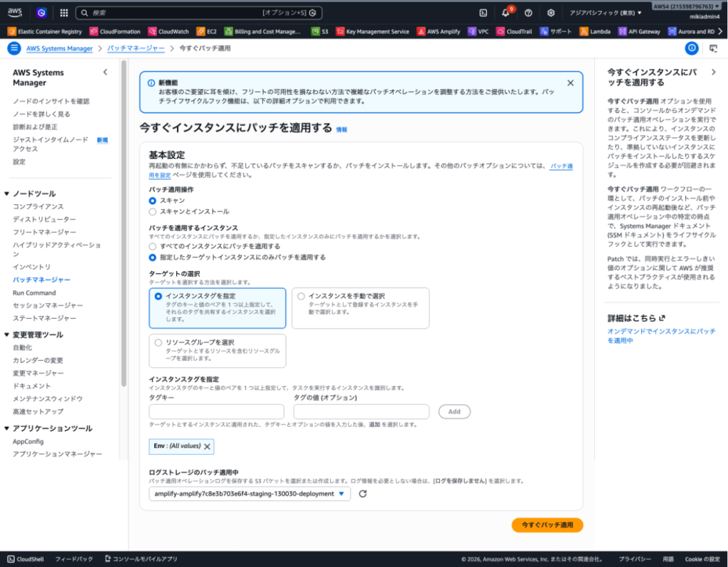
Task: Select リソースグループを選択 target option
Action: coord(218,351)
